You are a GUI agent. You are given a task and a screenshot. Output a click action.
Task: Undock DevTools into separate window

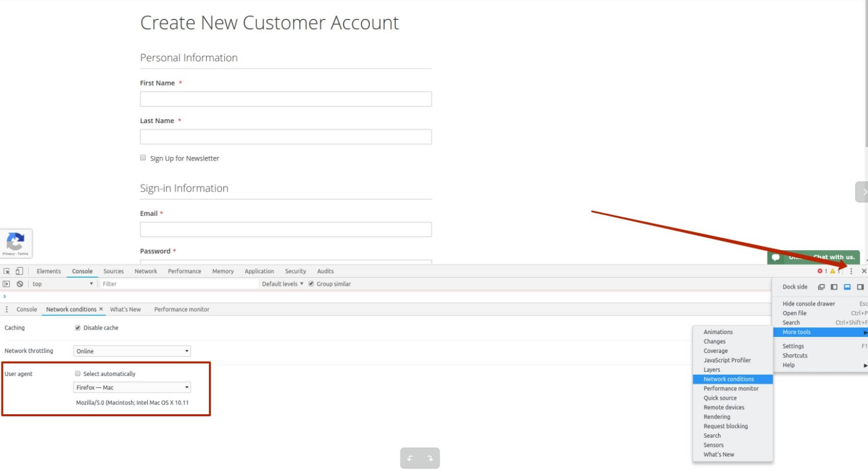(x=821, y=287)
